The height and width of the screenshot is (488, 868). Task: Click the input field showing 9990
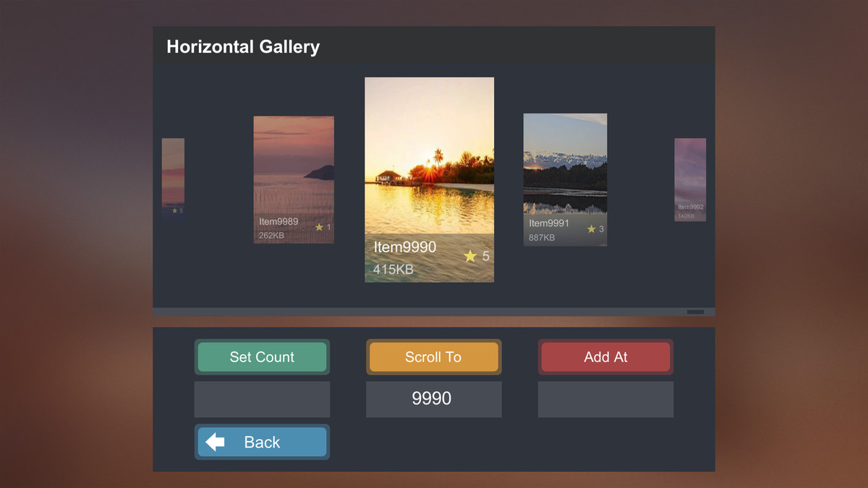433,399
